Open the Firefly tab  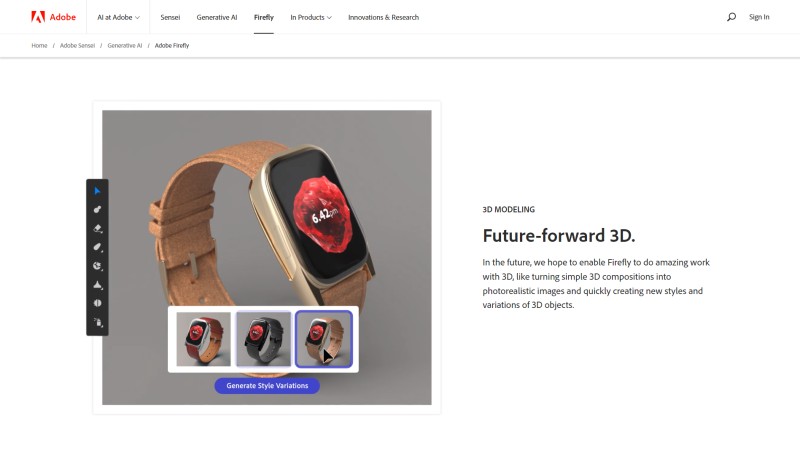(264, 17)
